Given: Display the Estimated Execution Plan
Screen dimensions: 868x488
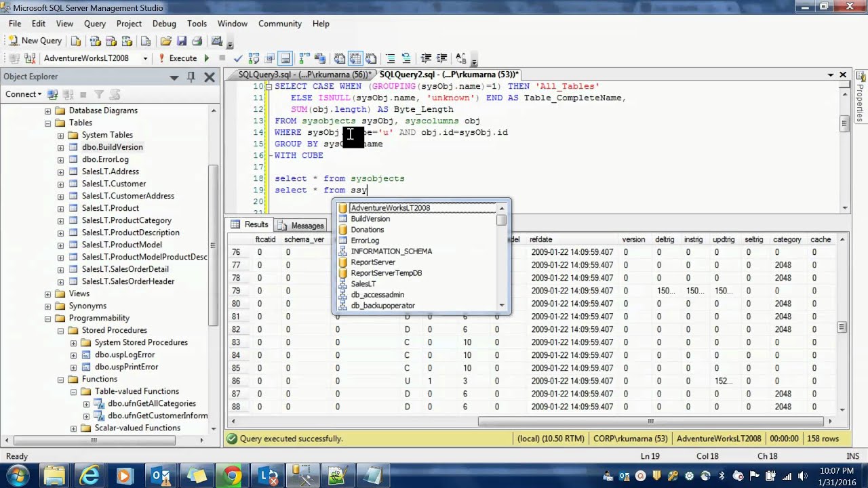Looking at the screenshot, I should click(254, 58).
